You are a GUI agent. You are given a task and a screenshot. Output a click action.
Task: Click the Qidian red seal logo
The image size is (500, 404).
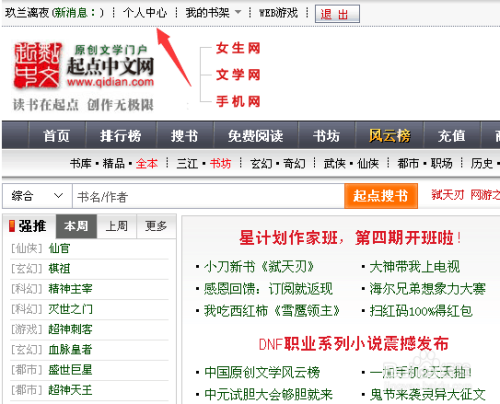click(x=37, y=65)
